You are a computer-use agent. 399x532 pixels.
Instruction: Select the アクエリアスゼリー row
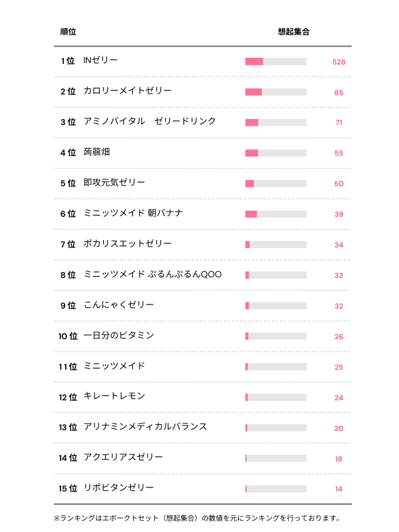coord(123,458)
